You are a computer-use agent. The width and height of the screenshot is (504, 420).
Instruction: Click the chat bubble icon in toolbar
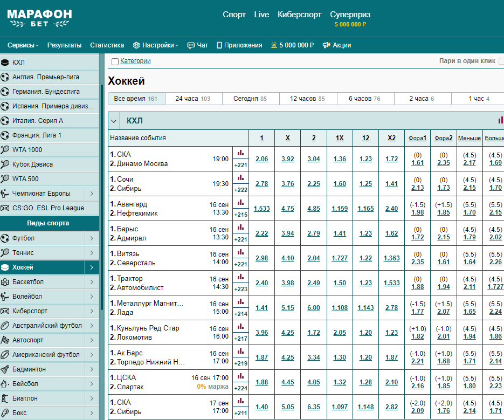(191, 45)
